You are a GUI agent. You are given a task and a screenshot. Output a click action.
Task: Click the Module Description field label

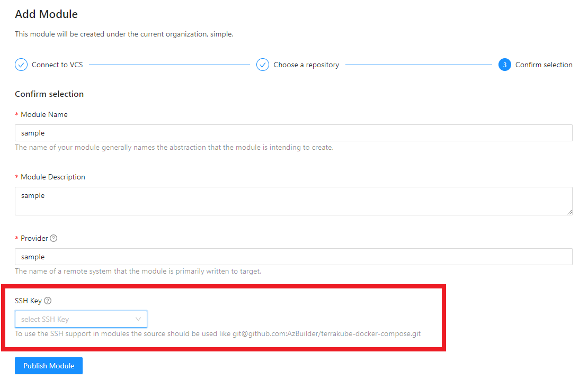tap(53, 177)
